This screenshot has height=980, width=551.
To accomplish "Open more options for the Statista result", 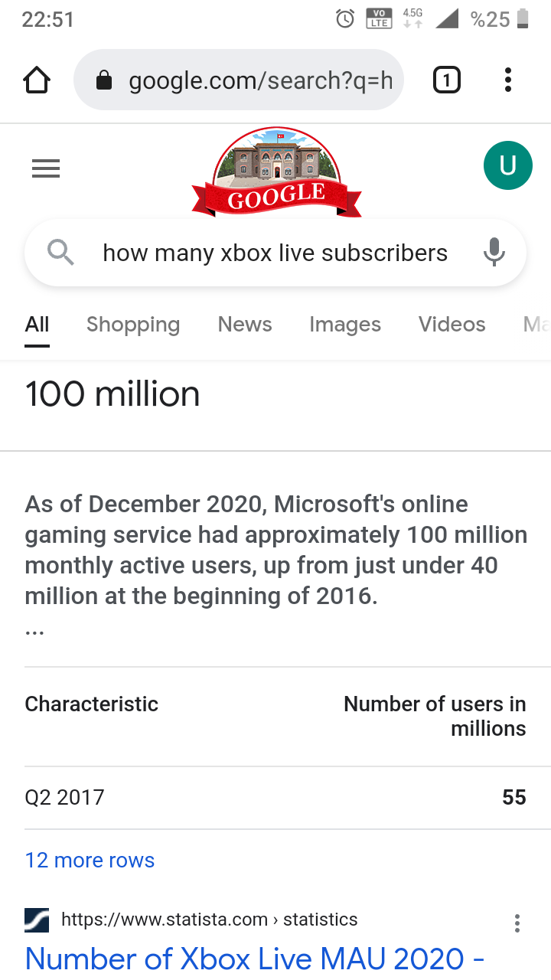I will pos(517,923).
